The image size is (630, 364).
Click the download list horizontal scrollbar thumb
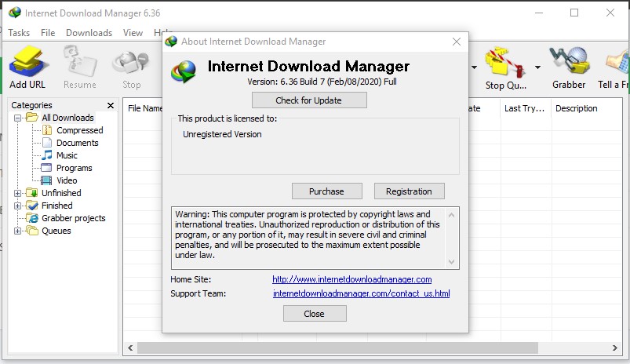click(x=337, y=348)
